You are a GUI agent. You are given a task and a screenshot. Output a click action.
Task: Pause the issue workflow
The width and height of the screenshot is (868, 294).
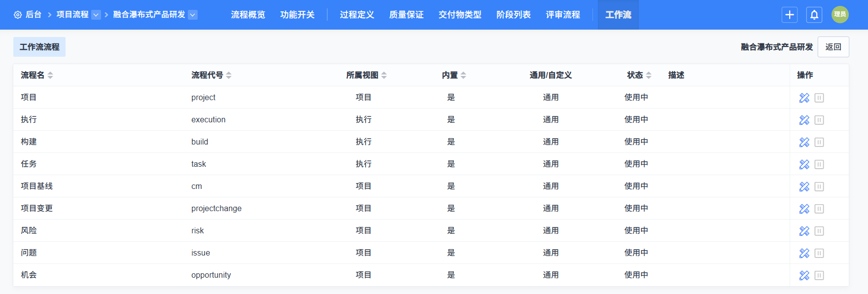pyautogui.click(x=819, y=253)
